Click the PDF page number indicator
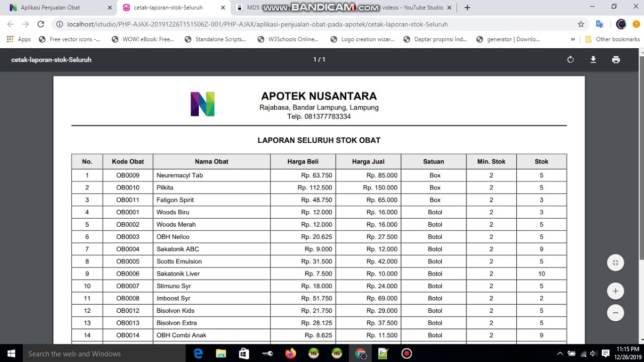This screenshot has width=644, height=362. [x=319, y=59]
